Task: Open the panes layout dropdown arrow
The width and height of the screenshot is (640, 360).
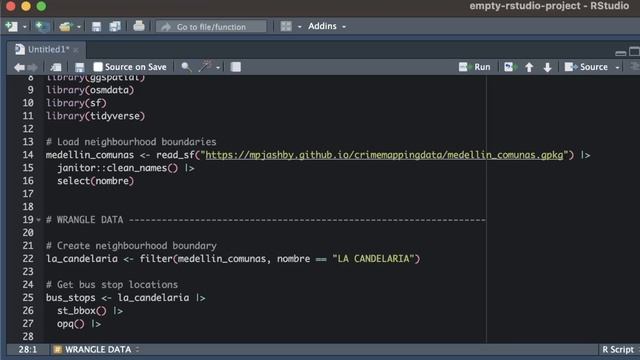Action: pyautogui.click(x=300, y=27)
